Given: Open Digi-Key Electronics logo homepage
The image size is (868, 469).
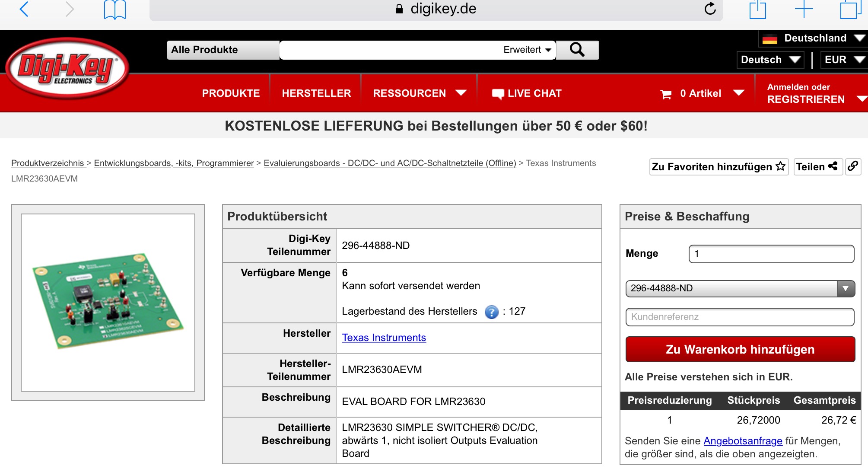Looking at the screenshot, I should (67, 68).
